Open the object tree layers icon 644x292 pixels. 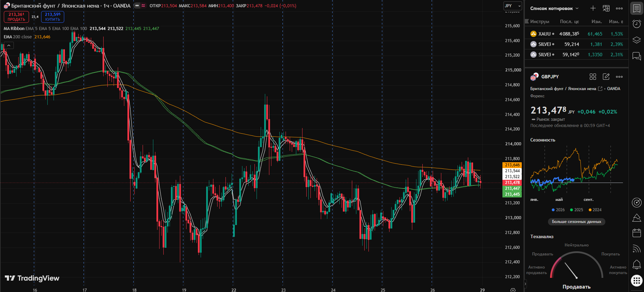click(x=636, y=40)
